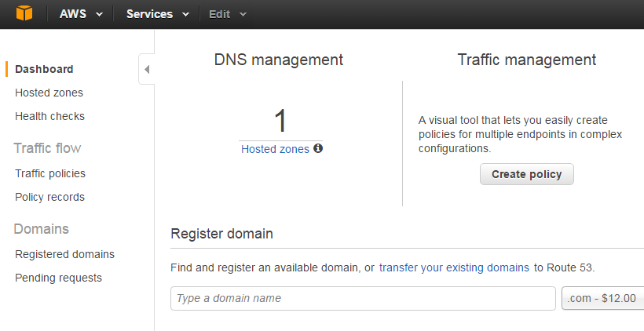Open the AWS dropdown menu
Screen dimensions: 644x331
[x=82, y=14]
